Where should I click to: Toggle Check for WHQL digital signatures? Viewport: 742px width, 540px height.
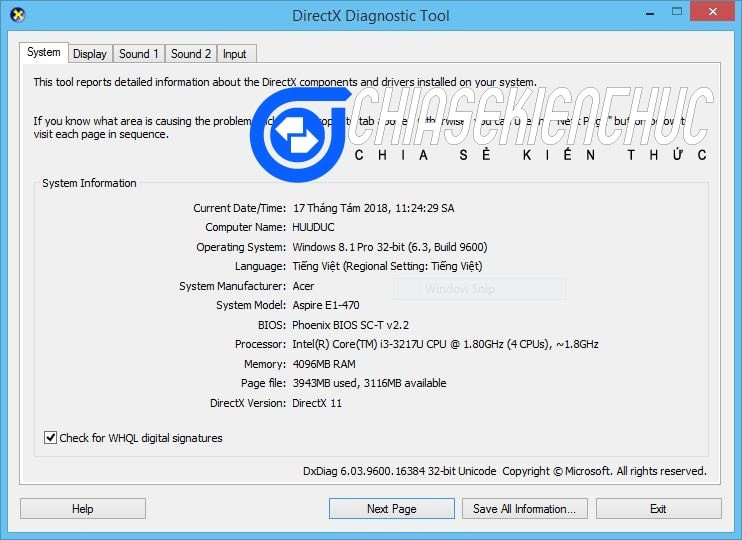click(x=51, y=438)
